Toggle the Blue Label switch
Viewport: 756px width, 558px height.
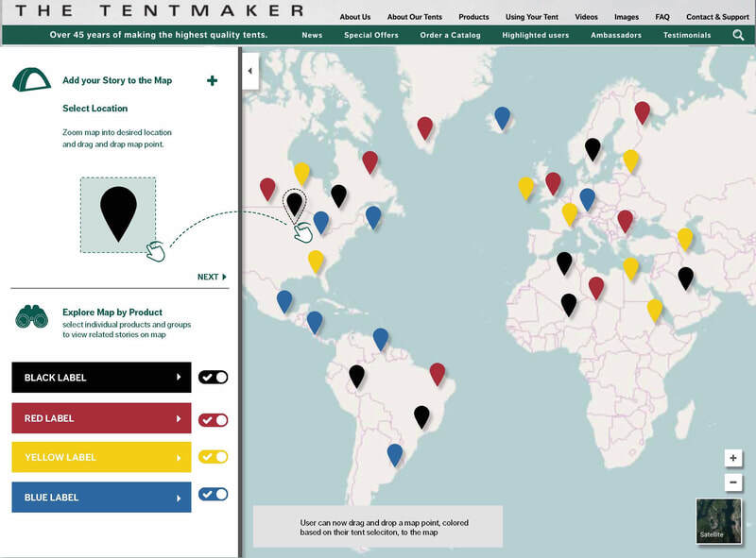[x=214, y=494]
